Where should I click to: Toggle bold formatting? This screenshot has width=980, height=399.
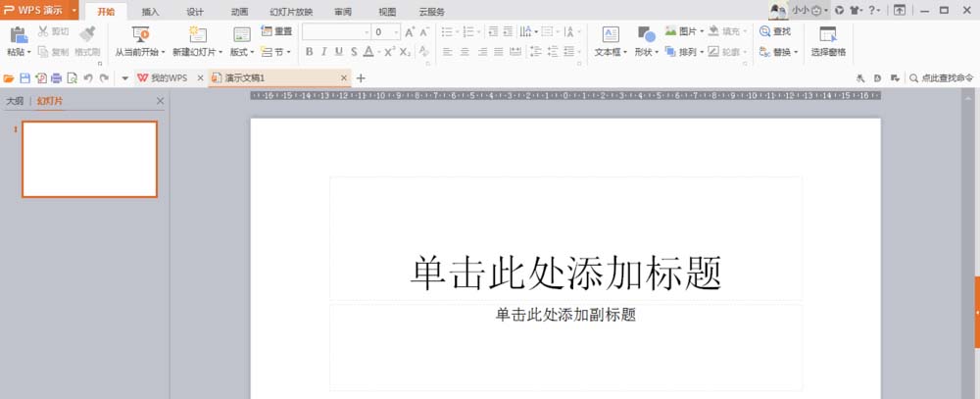coord(310,51)
